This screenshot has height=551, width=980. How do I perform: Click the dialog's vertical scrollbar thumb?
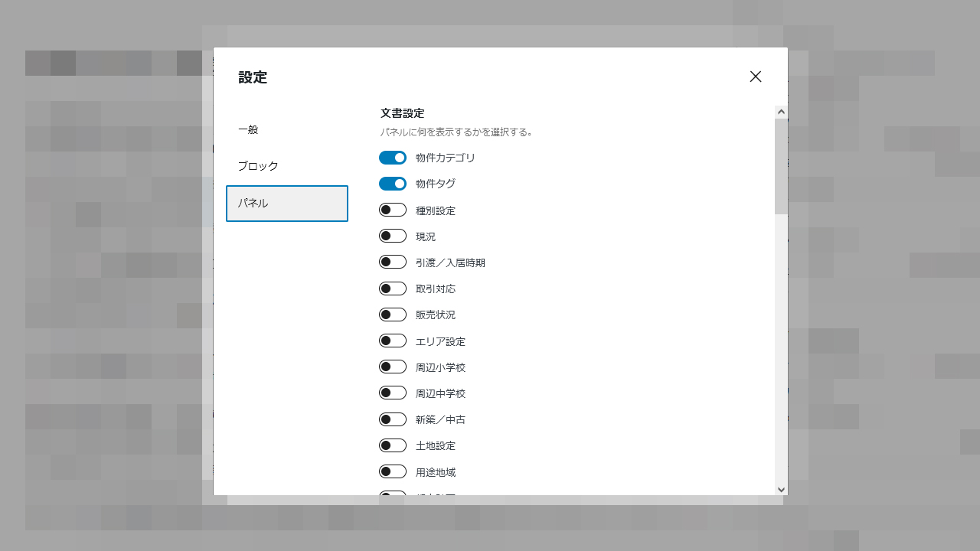tap(781, 166)
